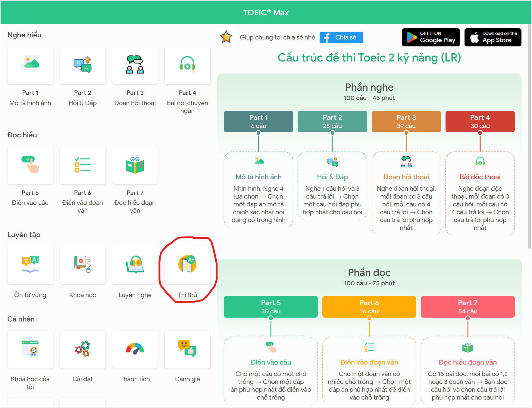This screenshot has height=408, width=532.
Task: Open Part 6 Điền vào đoạn văn icon
Action: [x=83, y=165]
